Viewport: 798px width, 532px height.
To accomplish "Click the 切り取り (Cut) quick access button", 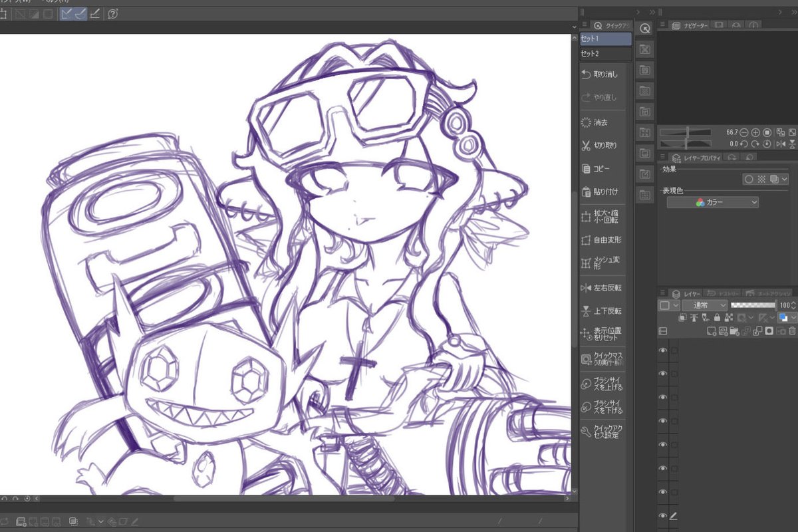I will (x=602, y=146).
